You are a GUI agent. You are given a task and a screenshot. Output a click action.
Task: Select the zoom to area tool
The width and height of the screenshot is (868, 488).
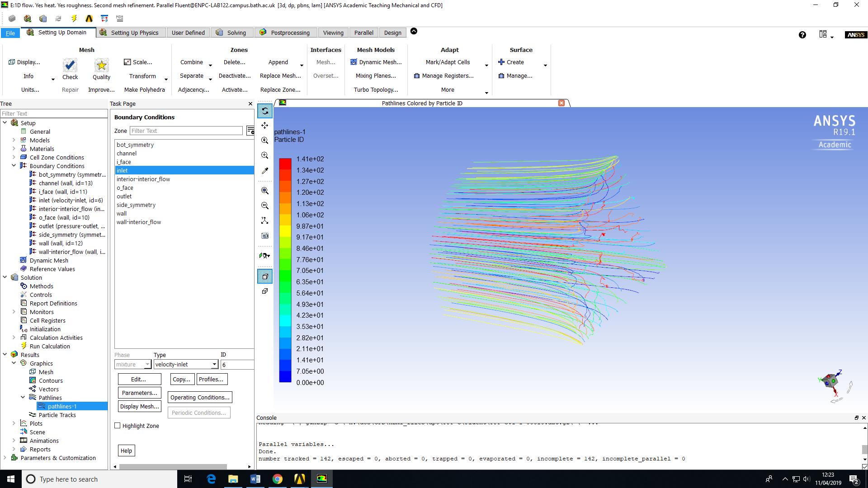pyautogui.click(x=265, y=155)
